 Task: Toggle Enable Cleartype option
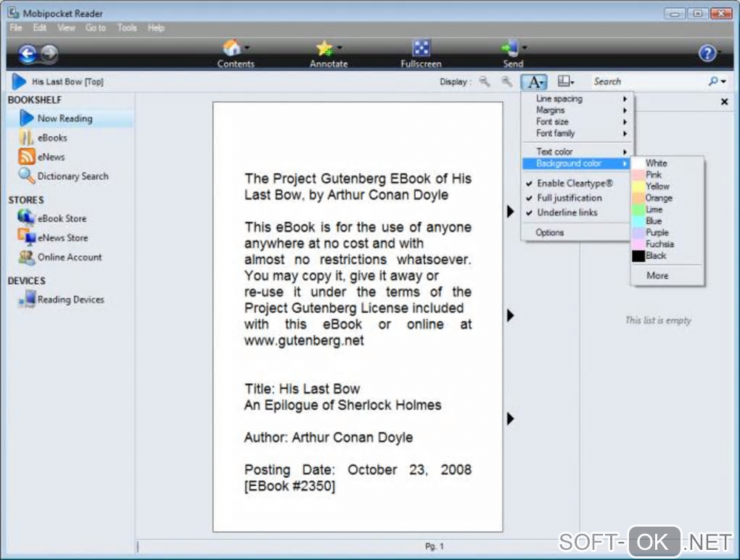576,184
